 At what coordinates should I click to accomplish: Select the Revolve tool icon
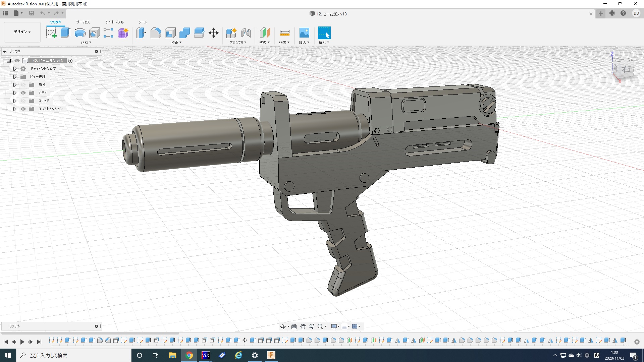80,33
